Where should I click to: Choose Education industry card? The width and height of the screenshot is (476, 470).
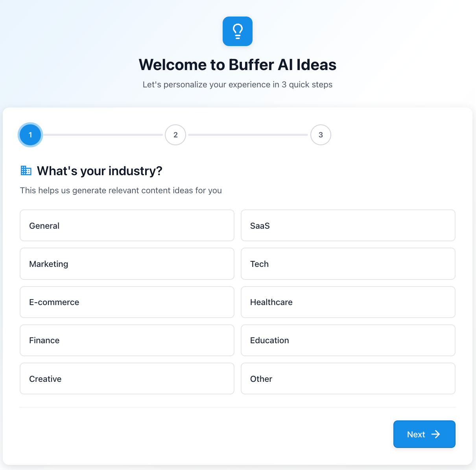coord(348,340)
